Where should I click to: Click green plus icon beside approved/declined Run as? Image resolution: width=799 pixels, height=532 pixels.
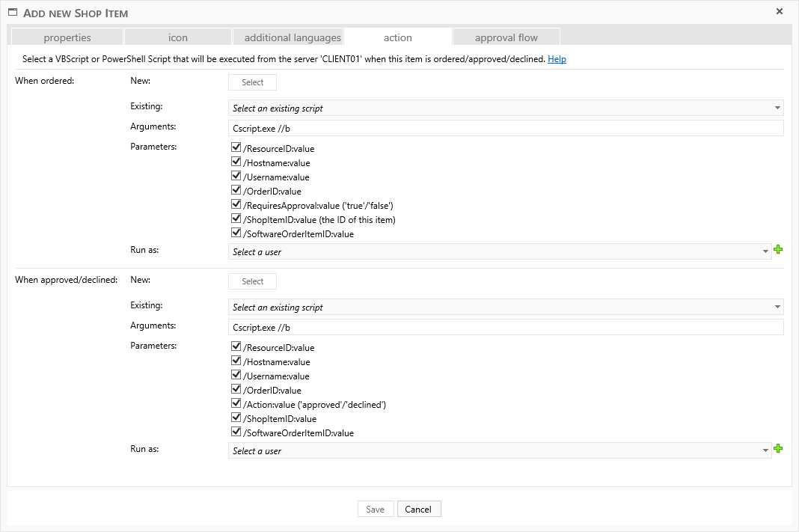pyautogui.click(x=778, y=449)
